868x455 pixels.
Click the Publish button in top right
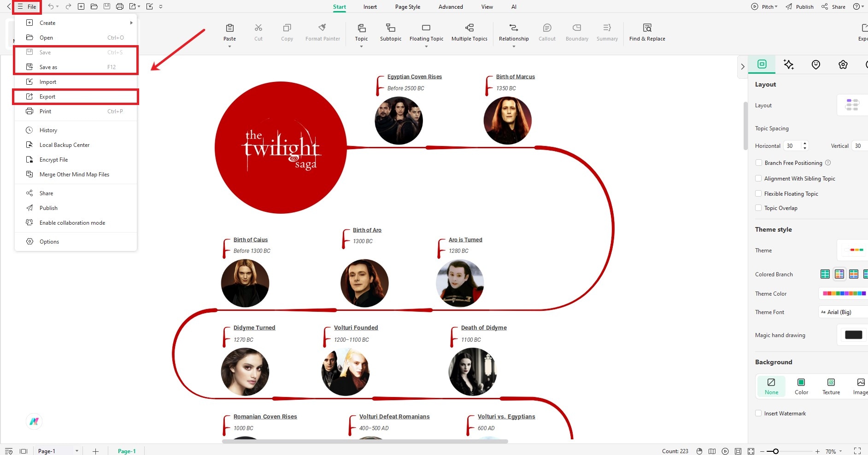[800, 6]
